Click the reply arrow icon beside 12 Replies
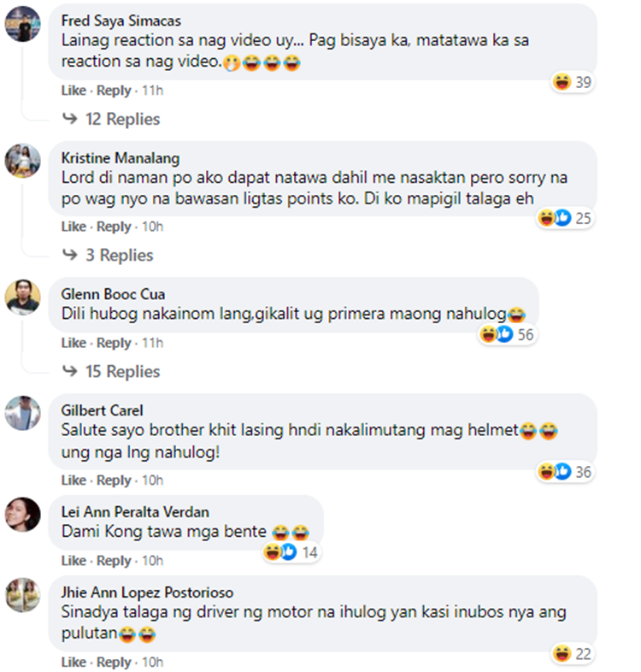 point(70,118)
